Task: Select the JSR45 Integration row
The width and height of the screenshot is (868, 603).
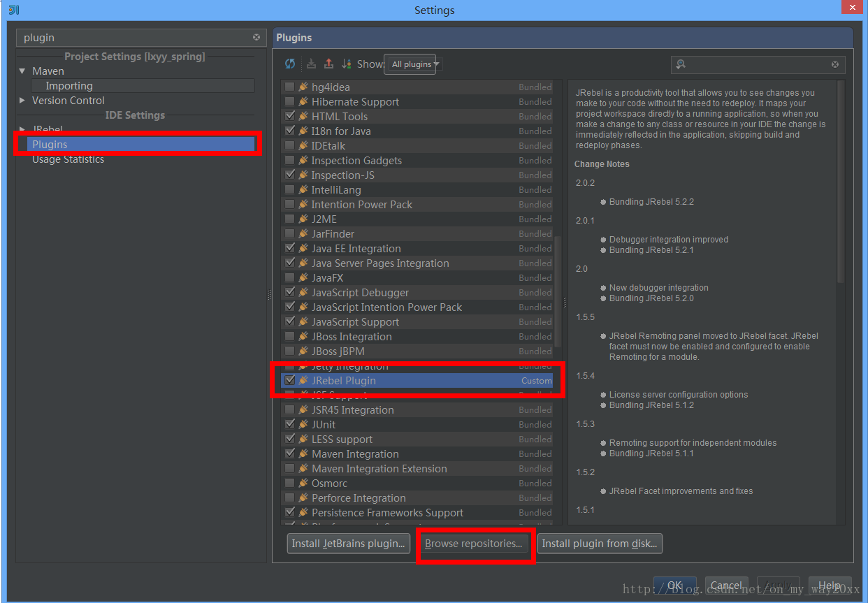Action: (x=417, y=410)
